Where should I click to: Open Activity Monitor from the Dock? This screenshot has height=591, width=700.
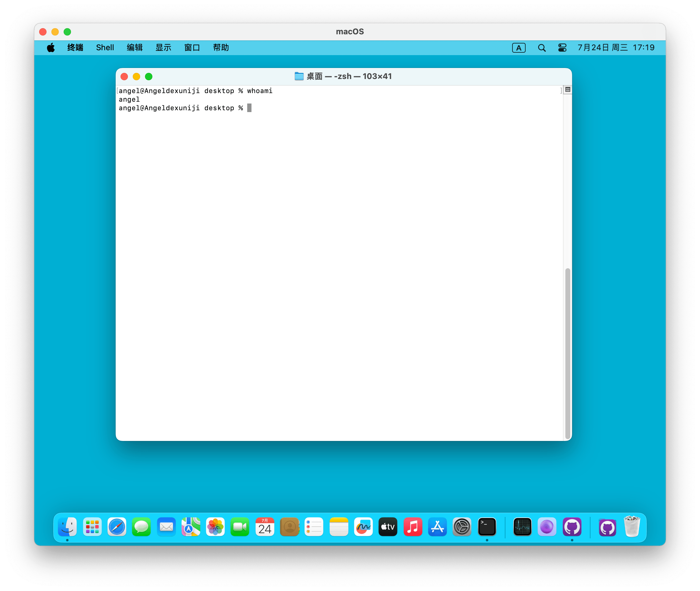click(522, 527)
